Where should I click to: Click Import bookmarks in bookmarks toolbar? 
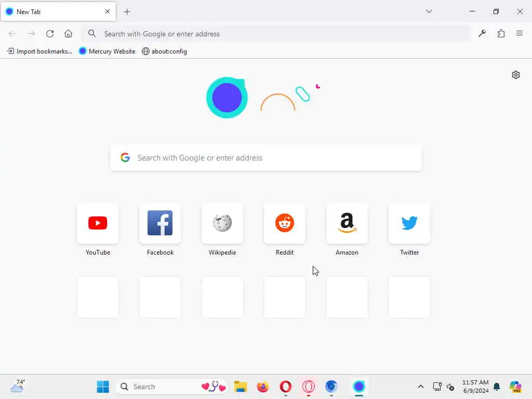click(39, 51)
